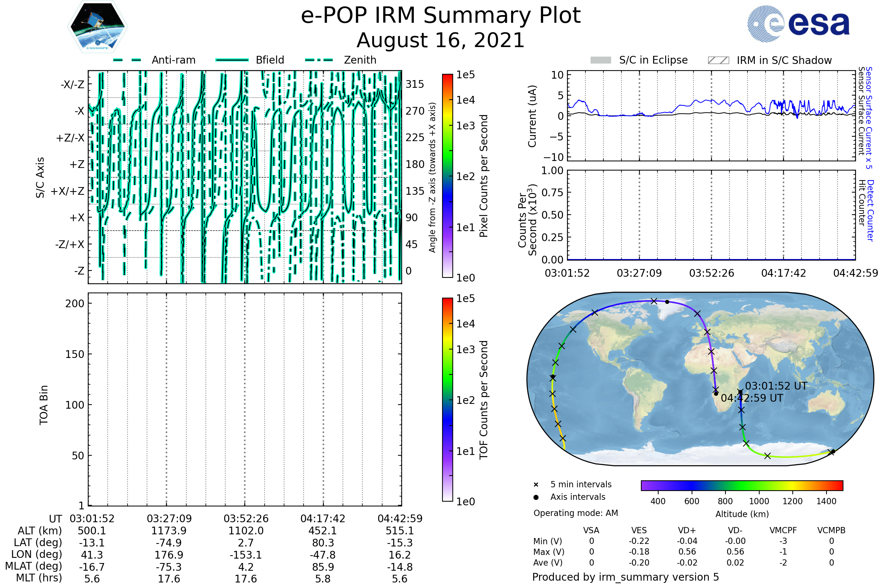This screenshot has height=588, width=882.
Task: Click the 03:01:52 UT label on map
Action: click(x=776, y=386)
